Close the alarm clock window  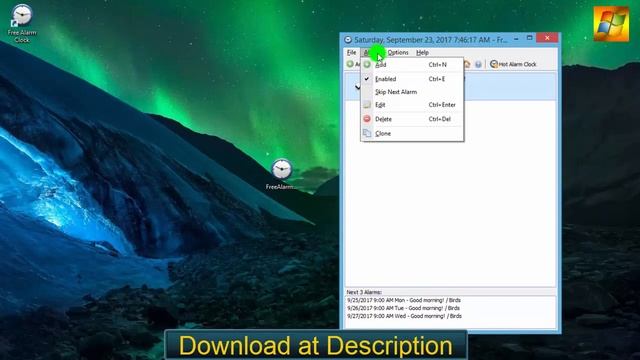tap(547, 38)
